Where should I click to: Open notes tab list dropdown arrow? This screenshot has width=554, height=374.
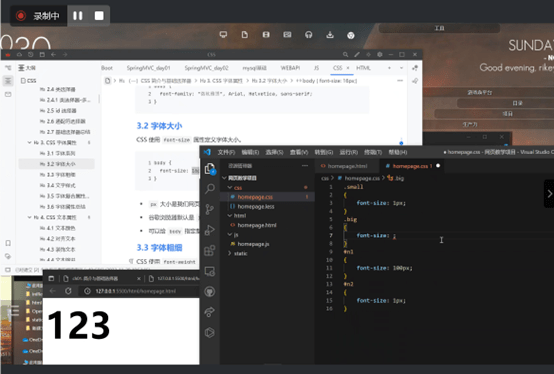pyautogui.click(x=401, y=68)
